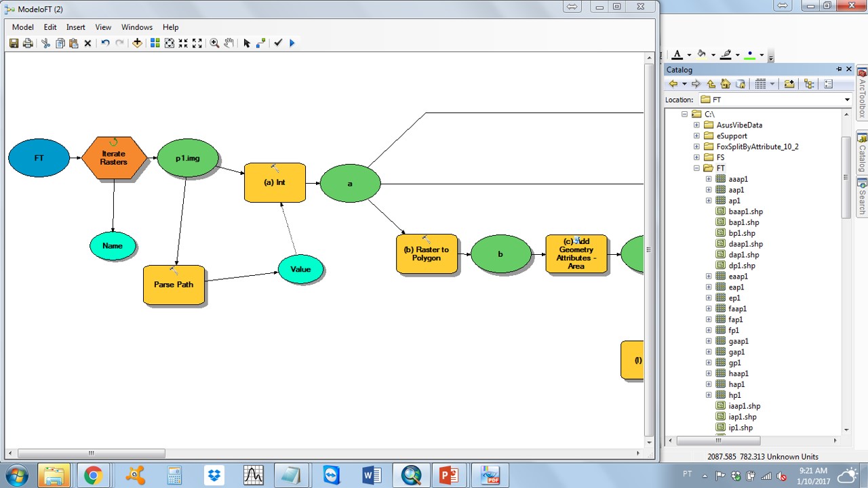Validate the entire model

coord(278,43)
